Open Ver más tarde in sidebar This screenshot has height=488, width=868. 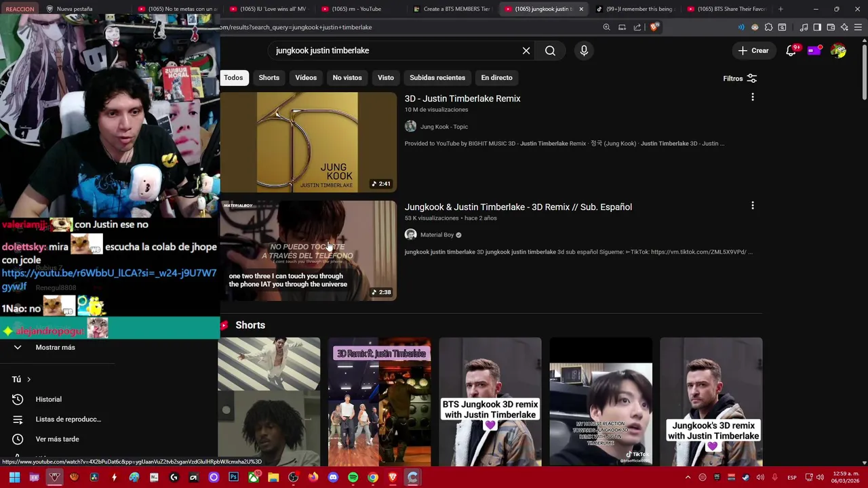tap(57, 439)
